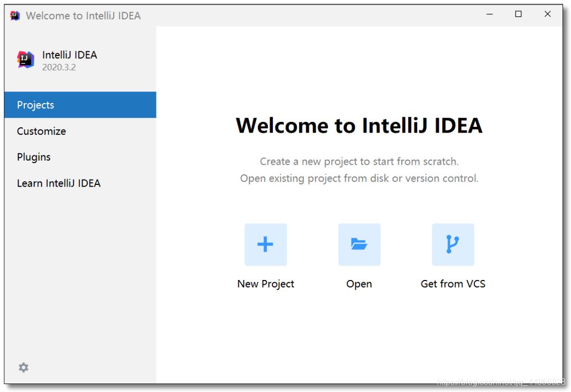
Task: Open the settings gear in bottom-left corner
Action: (x=24, y=367)
